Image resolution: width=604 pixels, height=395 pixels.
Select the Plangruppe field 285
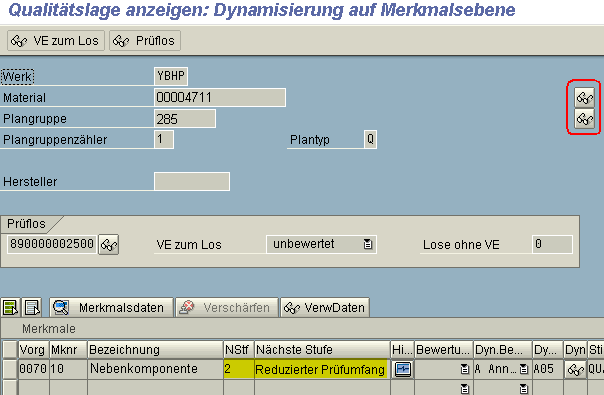click(185, 119)
